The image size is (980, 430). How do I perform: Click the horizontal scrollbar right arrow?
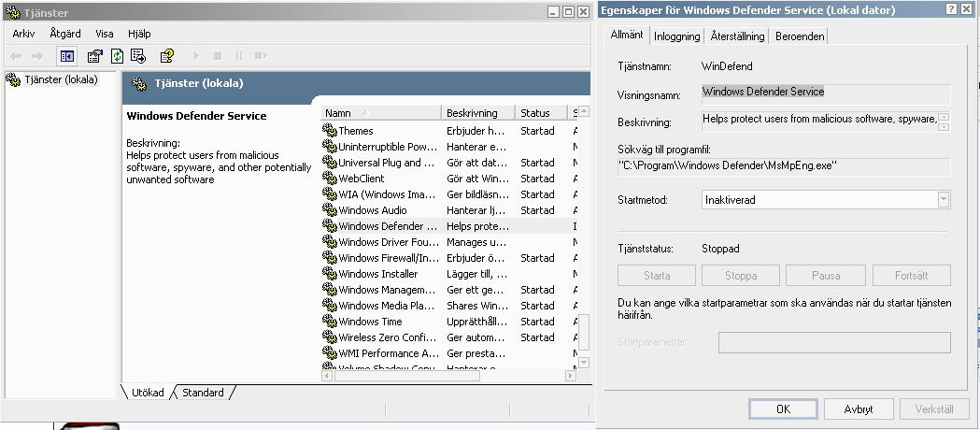coord(570,376)
